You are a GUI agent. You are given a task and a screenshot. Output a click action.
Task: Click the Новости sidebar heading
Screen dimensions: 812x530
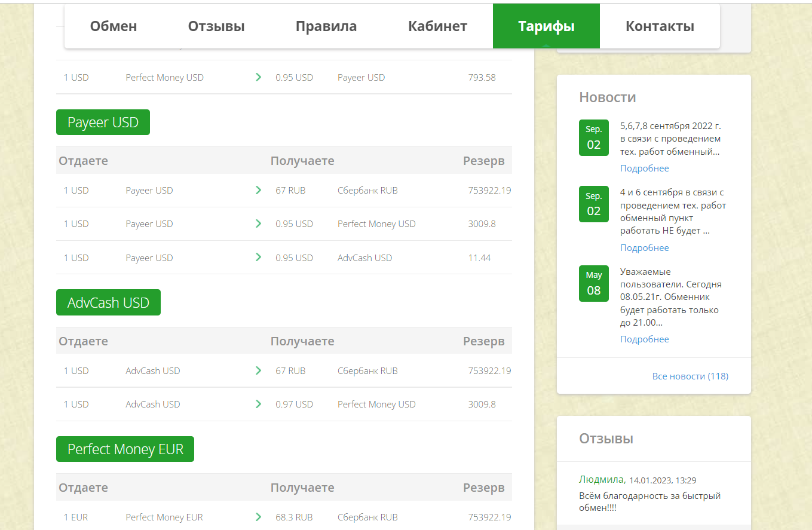[607, 97]
